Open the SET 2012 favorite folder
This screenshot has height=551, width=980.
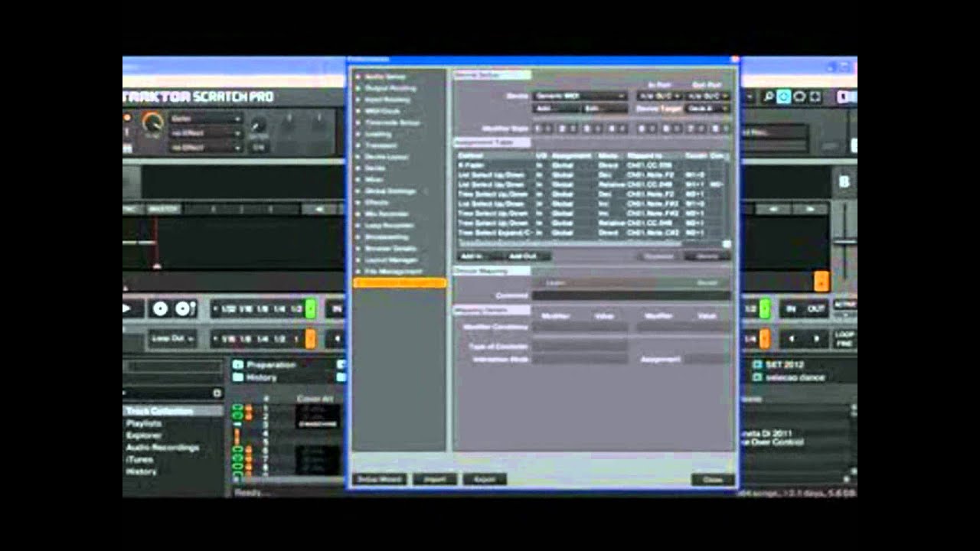tap(778, 365)
